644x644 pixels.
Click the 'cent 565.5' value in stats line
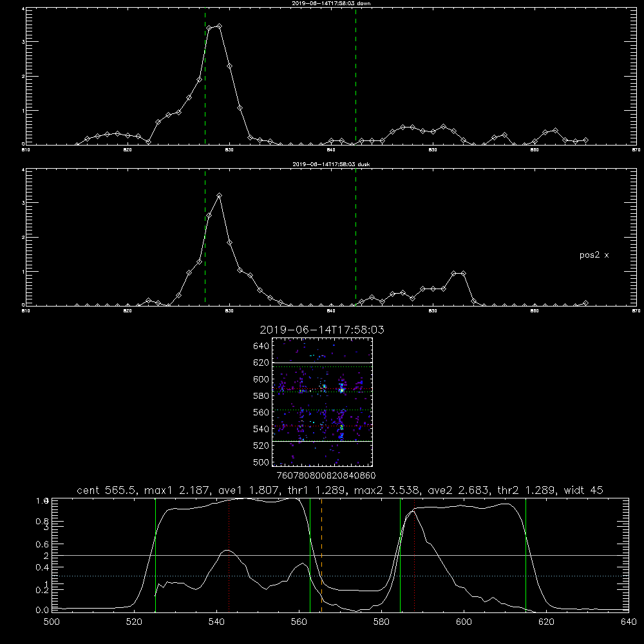107,490
